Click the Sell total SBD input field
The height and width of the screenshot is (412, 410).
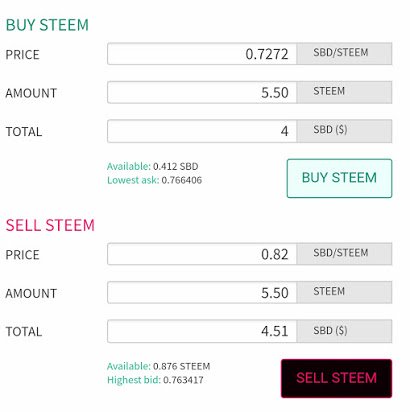pos(202,331)
